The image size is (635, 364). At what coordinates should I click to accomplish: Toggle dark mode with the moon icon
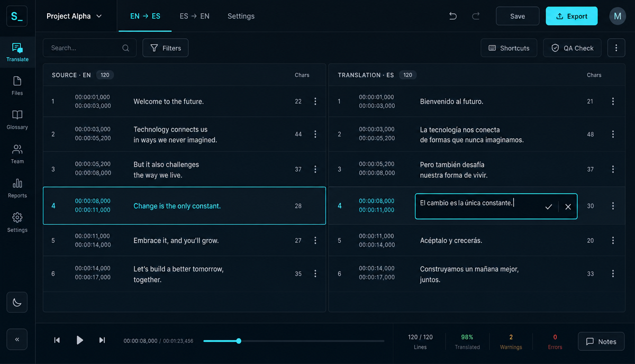(x=17, y=302)
